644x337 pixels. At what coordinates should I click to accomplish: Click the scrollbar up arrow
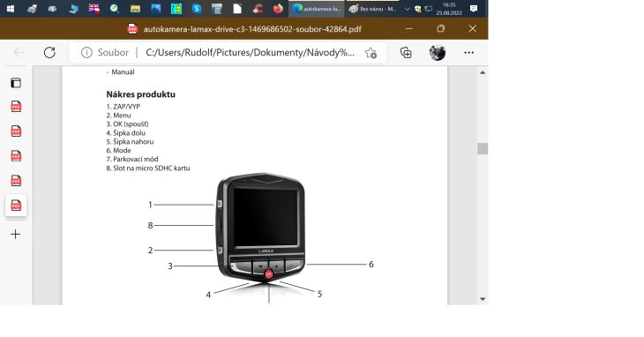click(x=483, y=72)
